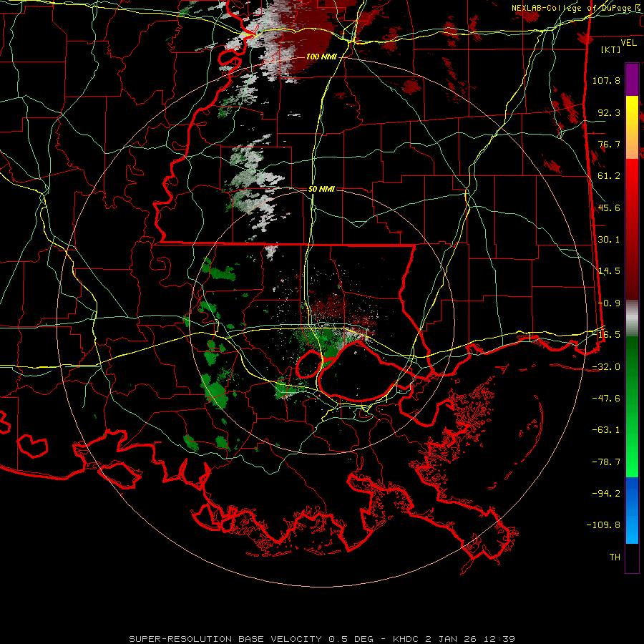Click the [KT] units label
This screenshot has height=644, width=644.
click(611, 49)
